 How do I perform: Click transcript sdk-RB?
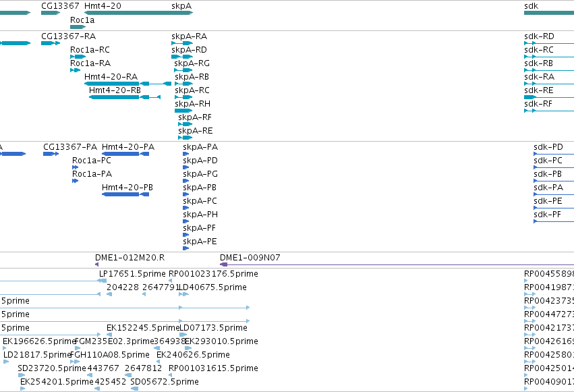click(x=538, y=63)
